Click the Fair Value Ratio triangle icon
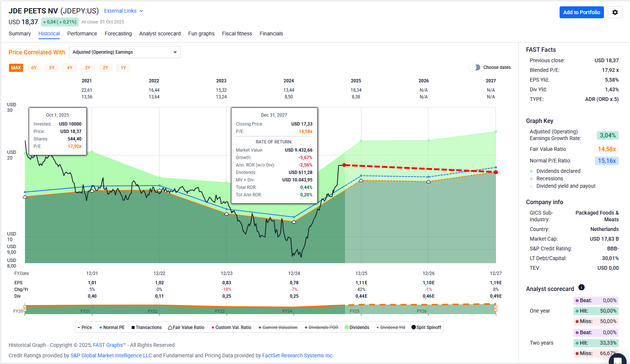 pyautogui.click(x=170, y=327)
